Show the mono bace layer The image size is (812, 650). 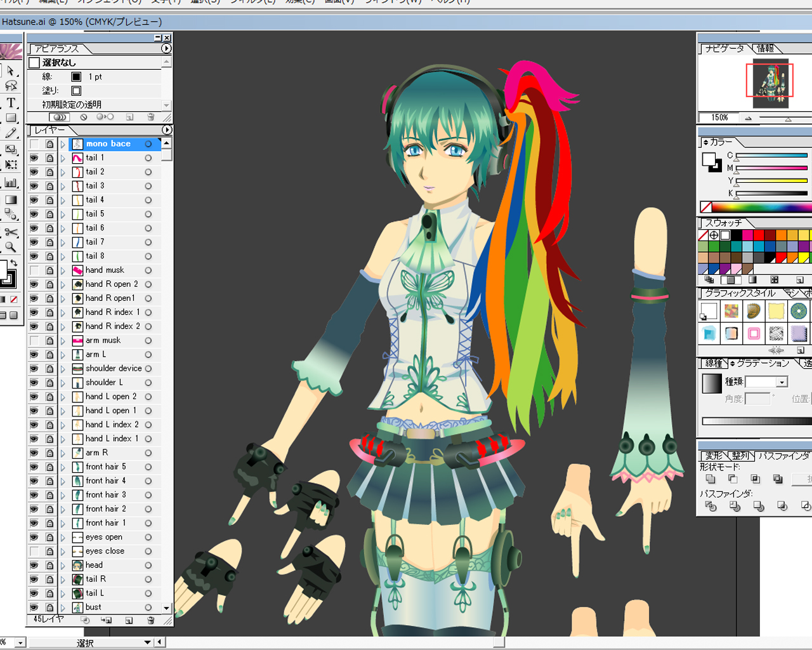point(34,144)
